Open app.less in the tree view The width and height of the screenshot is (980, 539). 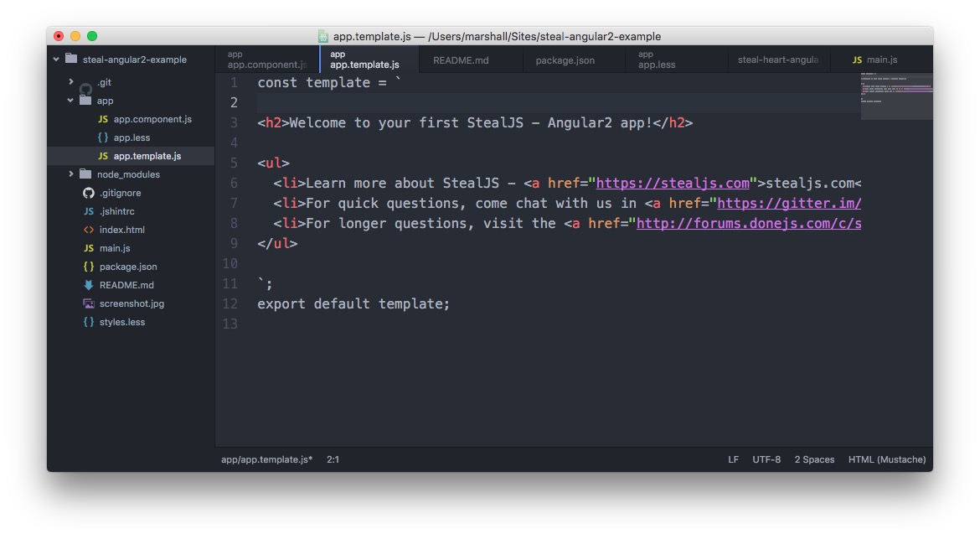tap(132, 137)
